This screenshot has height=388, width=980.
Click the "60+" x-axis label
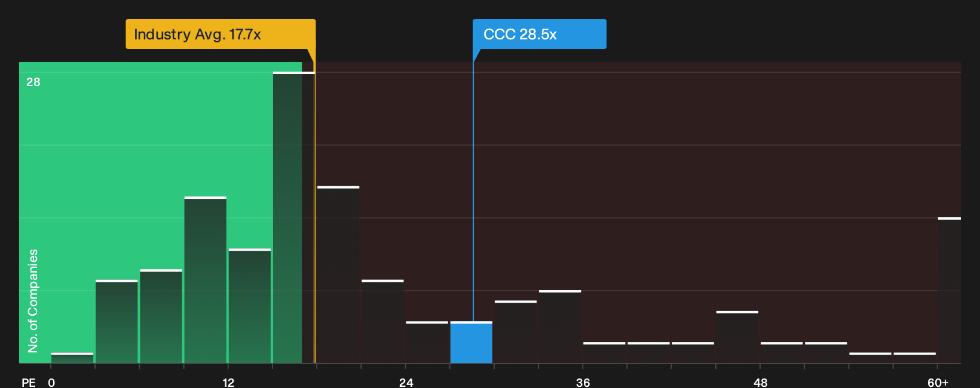click(x=938, y=382)
